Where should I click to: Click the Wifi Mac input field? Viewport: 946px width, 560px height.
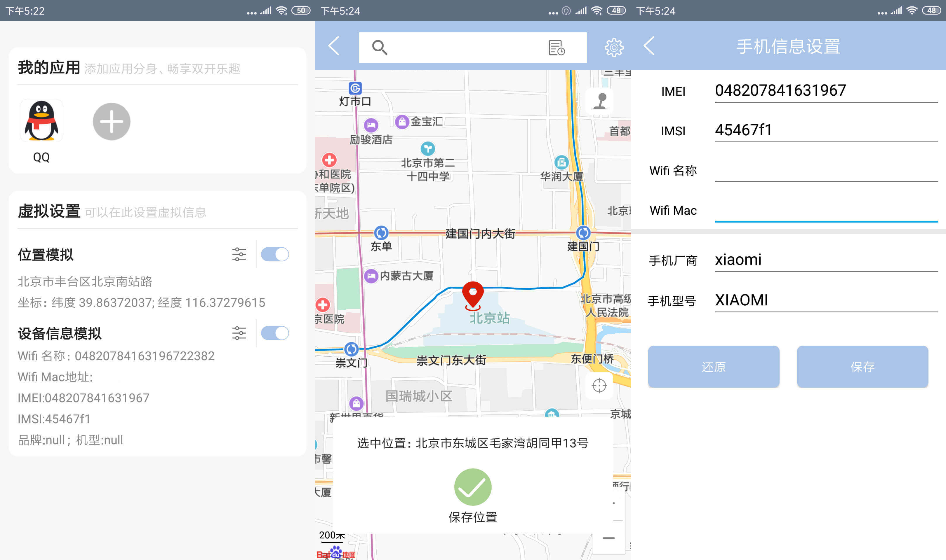point(826,211)
